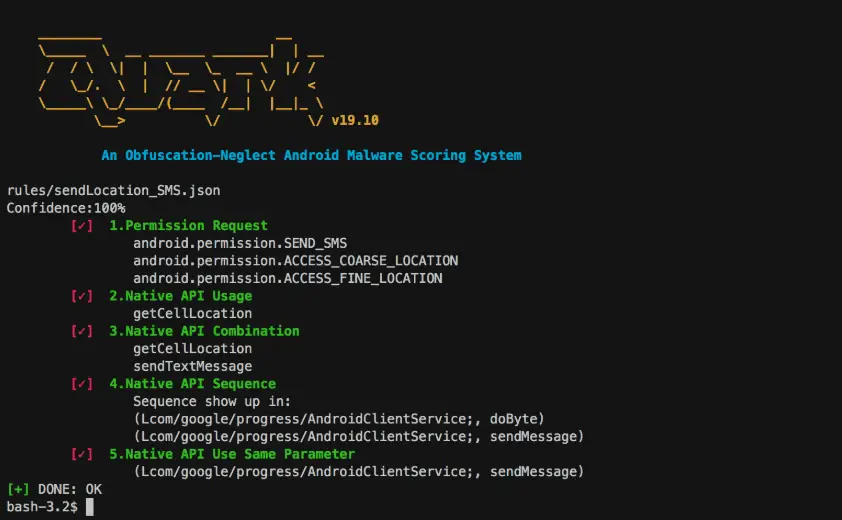Click the sendTextMessage line

193,366
